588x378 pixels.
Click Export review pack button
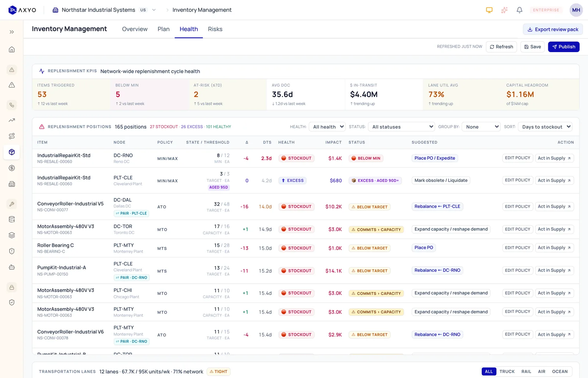(553, 29)
